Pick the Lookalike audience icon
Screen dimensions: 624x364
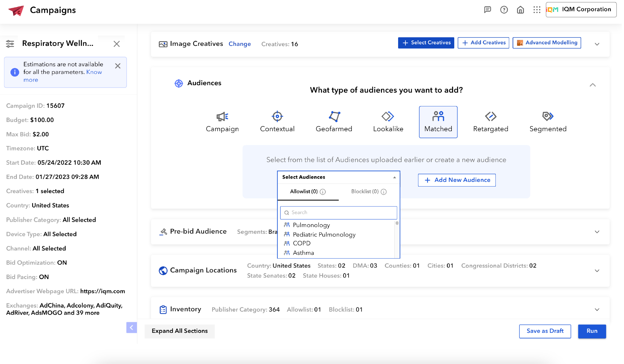(x=388, y=117)
